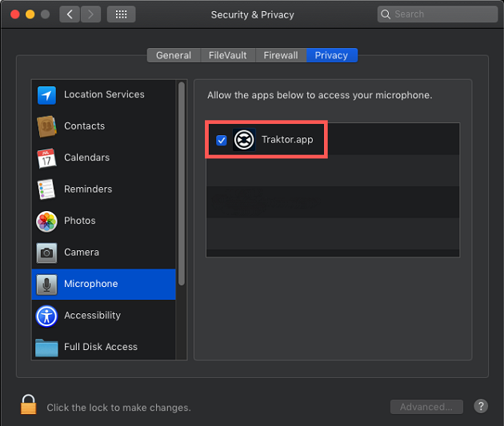Screen dimensions: 504x426
Task: Click the Photos pinwheel icon
Action: [x=46, y=221]
